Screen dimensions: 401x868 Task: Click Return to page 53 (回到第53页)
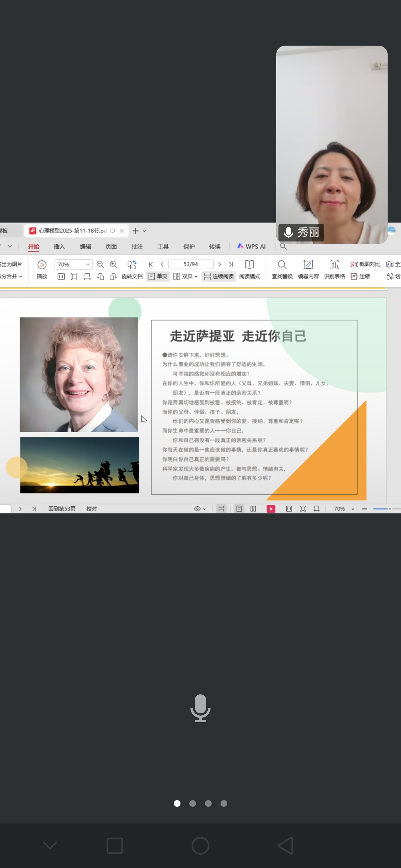(62, 509)
